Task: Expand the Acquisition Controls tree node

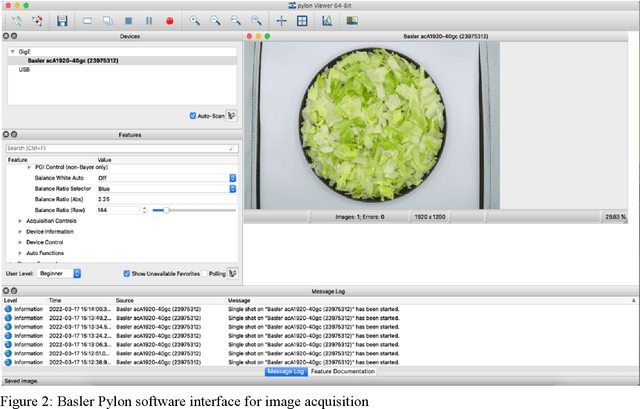Action: click(20, 220)
